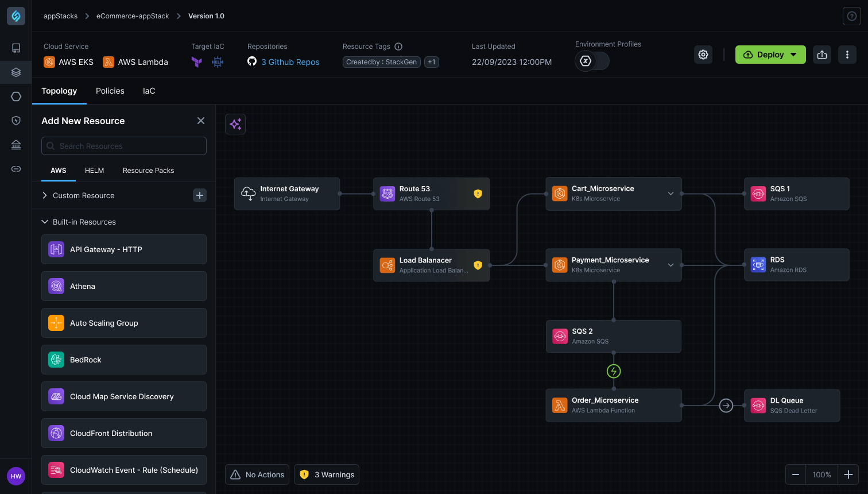
Task: Click the green lightning trigger connector
Action: pyautogui.click(x=614, y=371)
